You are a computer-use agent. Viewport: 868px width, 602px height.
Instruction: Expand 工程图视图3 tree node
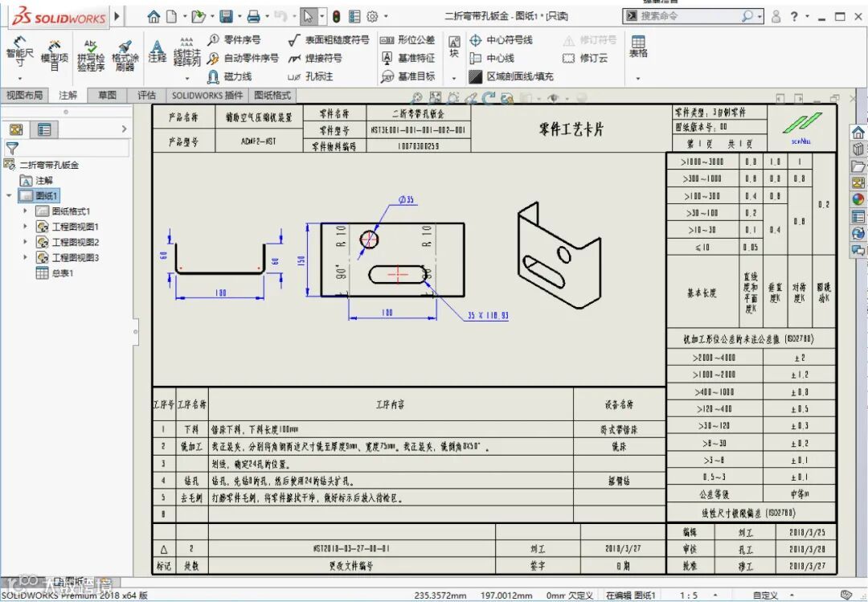point(25,257)
